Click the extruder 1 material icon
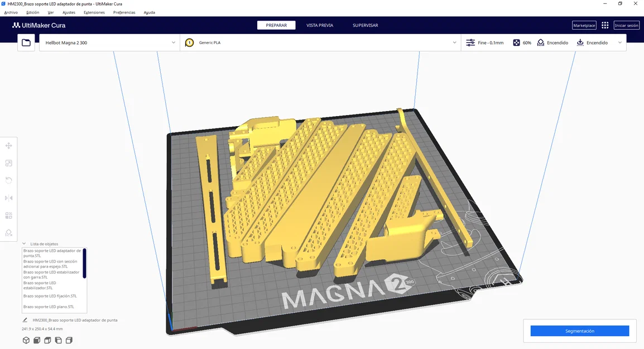Screen dimensions: 644x349 (x=189, y=43)
